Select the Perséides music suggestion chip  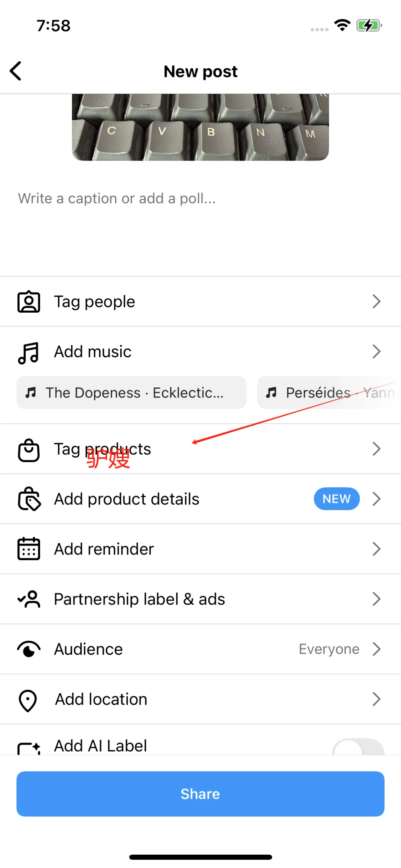[329, 393]
